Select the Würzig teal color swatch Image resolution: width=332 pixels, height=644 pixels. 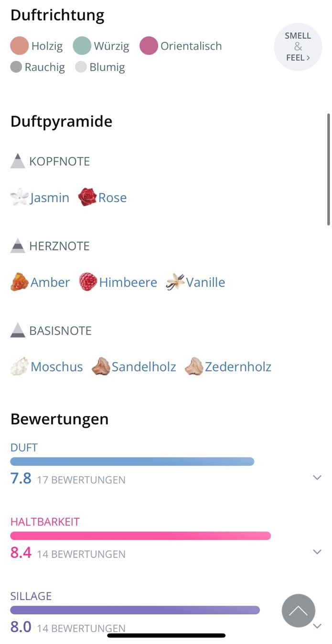tap(82, 46)
